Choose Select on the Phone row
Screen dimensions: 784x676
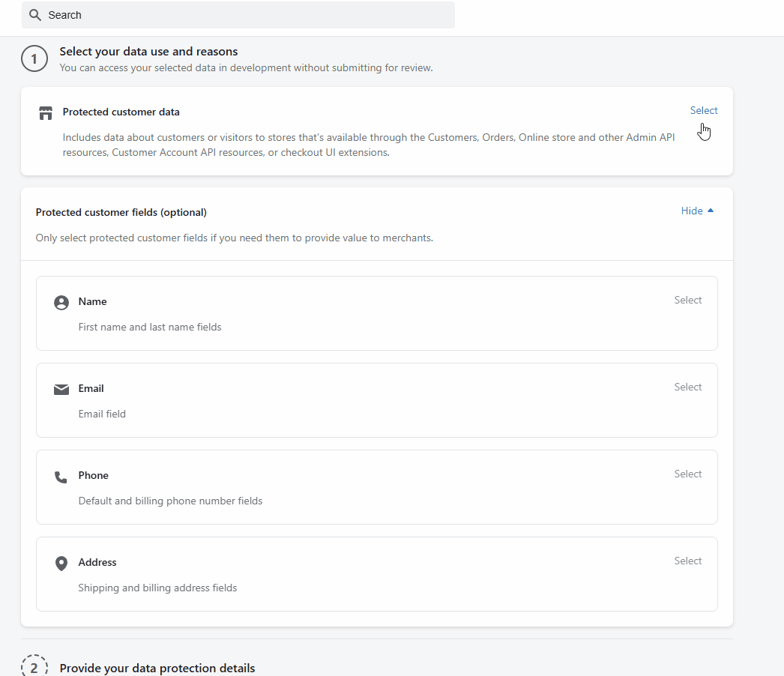click(687, 474)
